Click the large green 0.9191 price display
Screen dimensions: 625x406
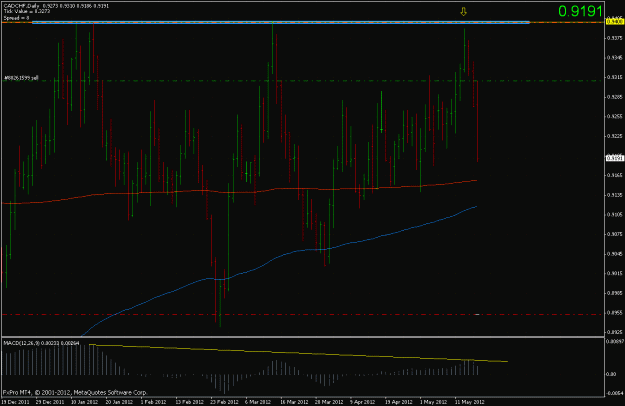tap(580, 11)
